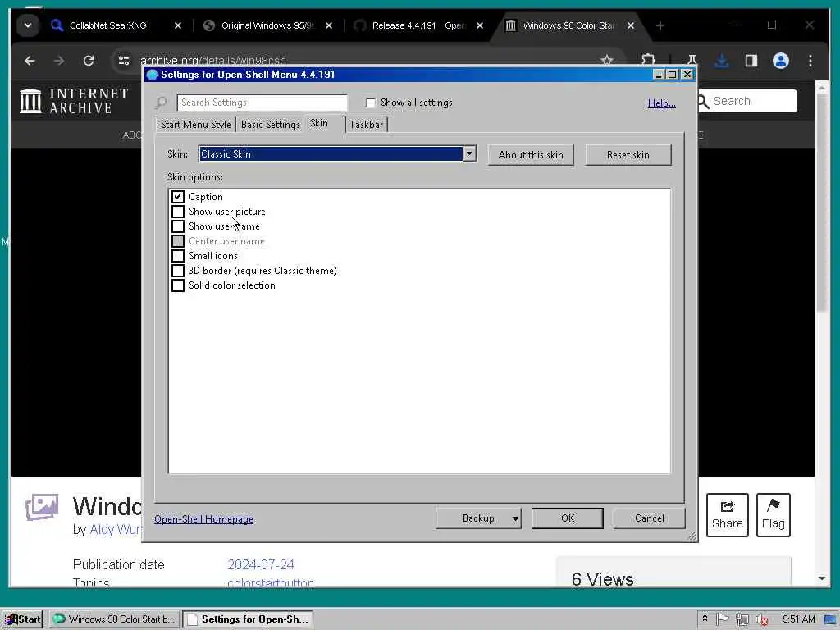Click About this skin button
840x630 pixels.
(531, 155)
